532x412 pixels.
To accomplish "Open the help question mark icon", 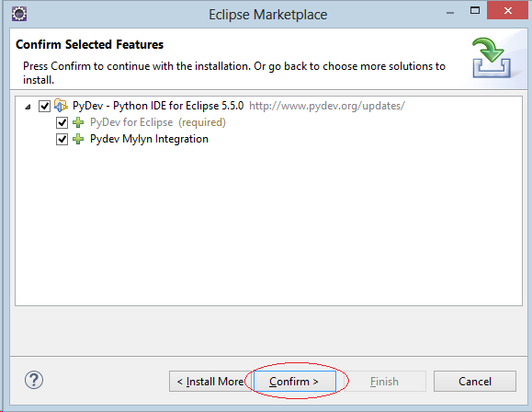I will (34, 380).
